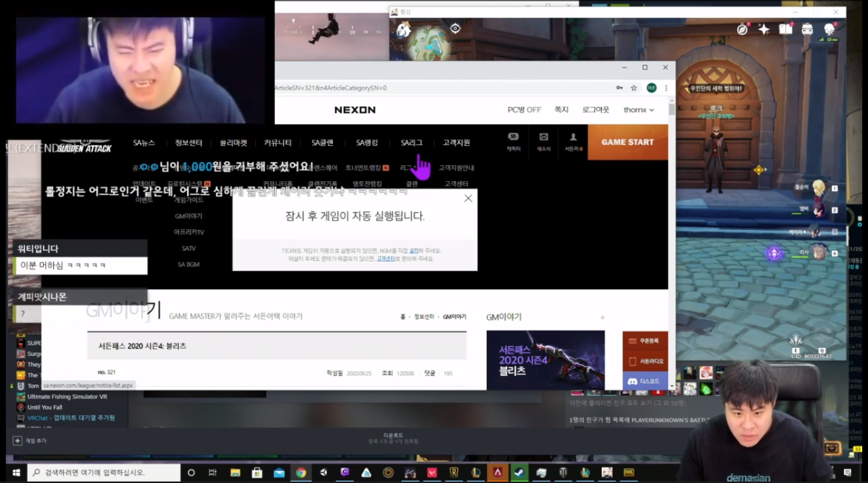
Task: Open the 쪽지 messages link
Action: point(561,110)
